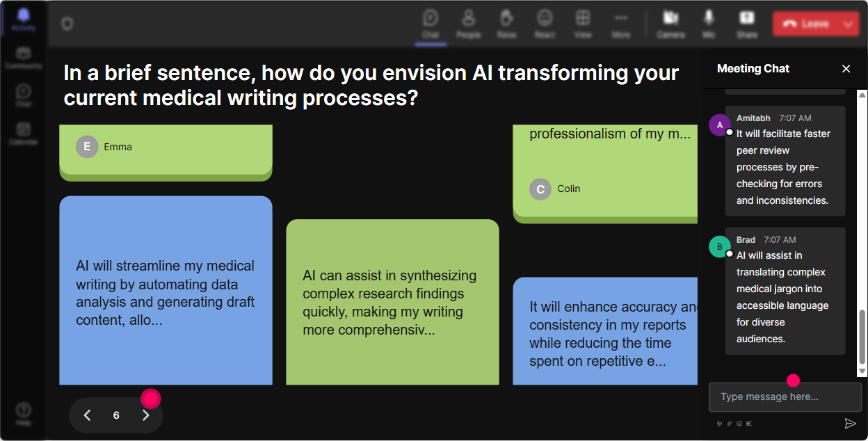Go to the previous responses page

(x=87, y=415)
